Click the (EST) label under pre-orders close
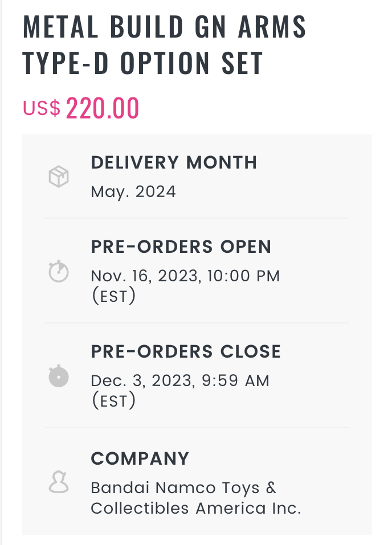392x545 pixels. point(114,400)
